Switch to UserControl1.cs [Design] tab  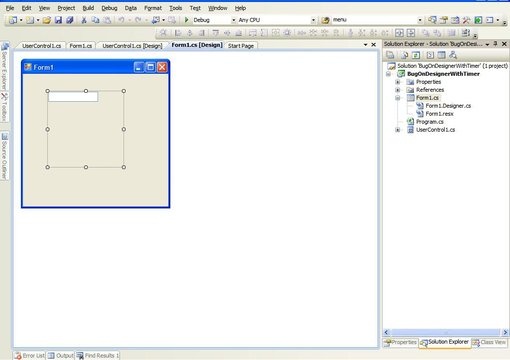pos(132,46)
